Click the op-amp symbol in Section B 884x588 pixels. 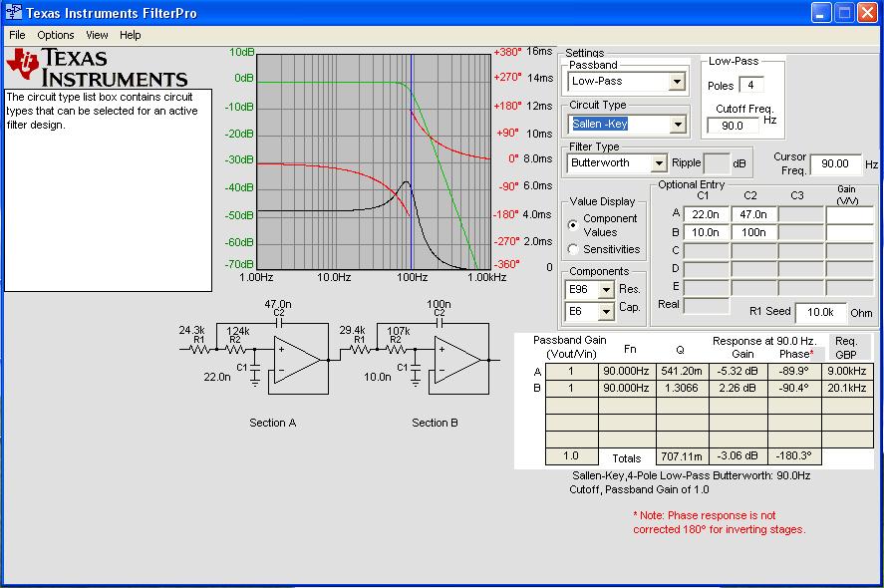[x=457, y=360]
